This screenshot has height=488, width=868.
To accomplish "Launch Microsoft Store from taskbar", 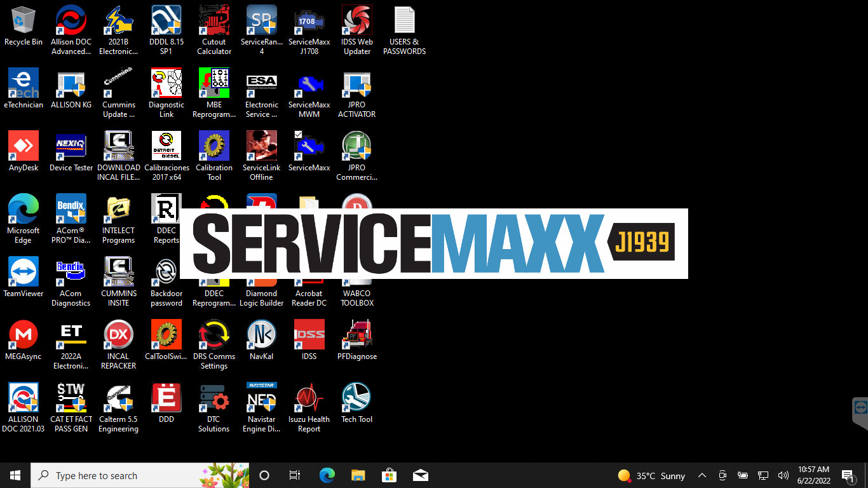I will coord(389,475).
